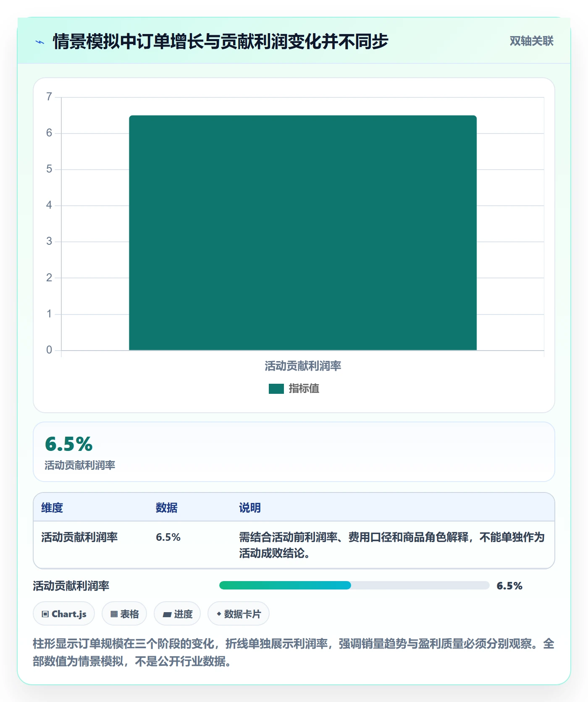588x702 pixels.
Task: Click the teal bar in the chart
Action: 303,233
